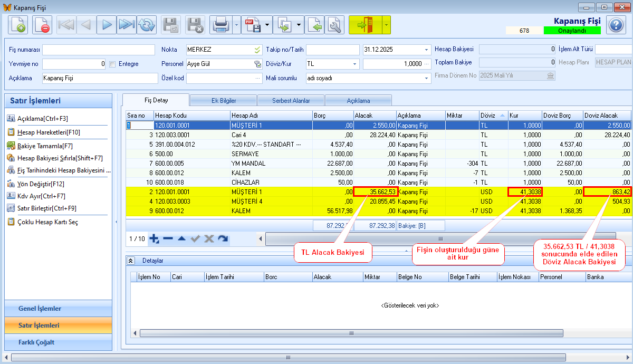
Task: Click the yellow exit door icon
Action: click(x=365, y=25)
